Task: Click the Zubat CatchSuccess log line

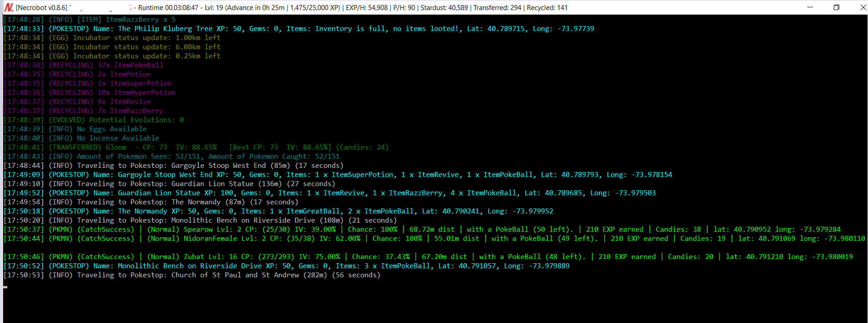Action: coord(428,257)
